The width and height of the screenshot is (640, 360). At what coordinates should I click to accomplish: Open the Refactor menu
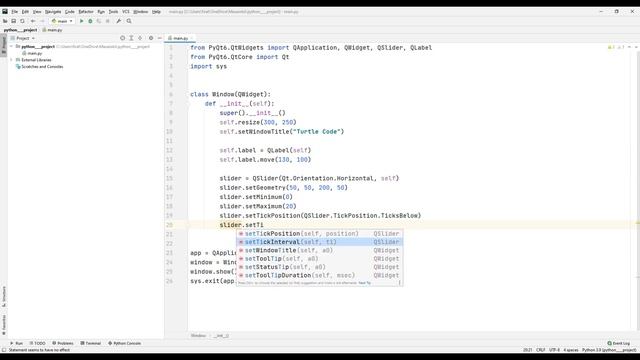click(86, 12)
